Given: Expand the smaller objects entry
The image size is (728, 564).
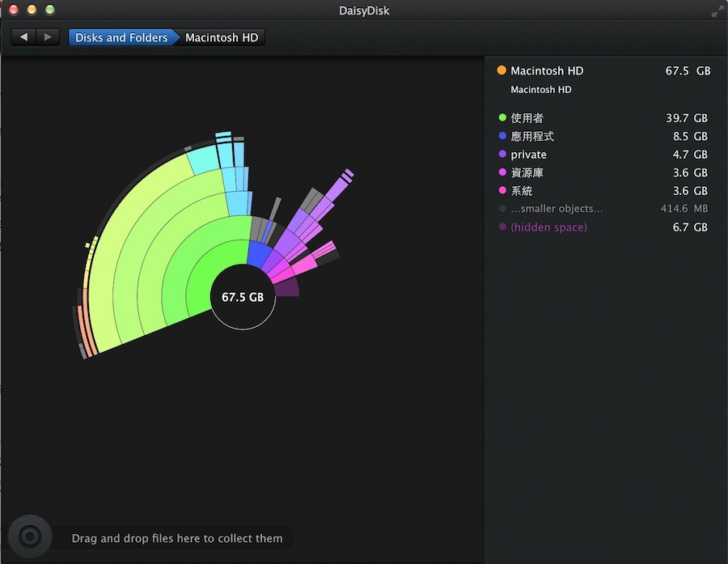Looking at the screenshot, I should click(x=557, y=209).
